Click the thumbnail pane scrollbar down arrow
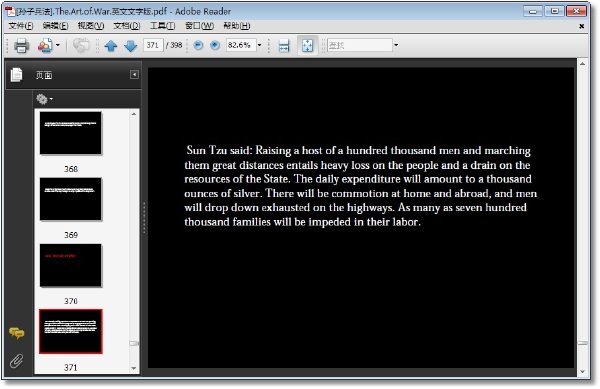The image size is (600, 389). point(134,368)
